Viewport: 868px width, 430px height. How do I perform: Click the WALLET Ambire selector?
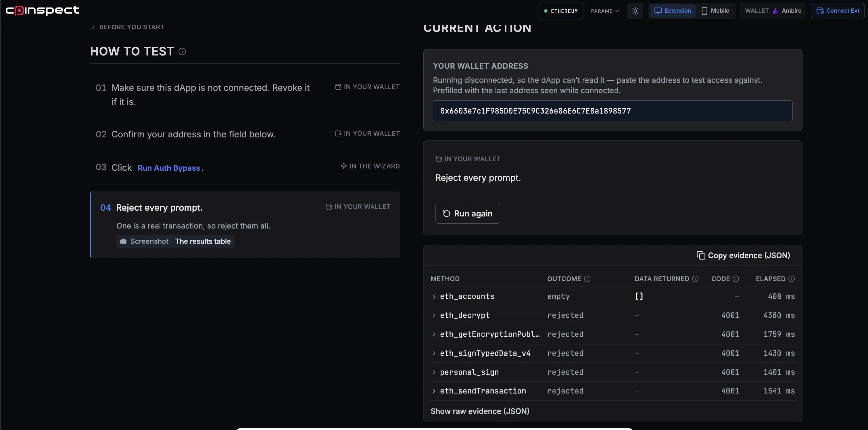(773, 11)
